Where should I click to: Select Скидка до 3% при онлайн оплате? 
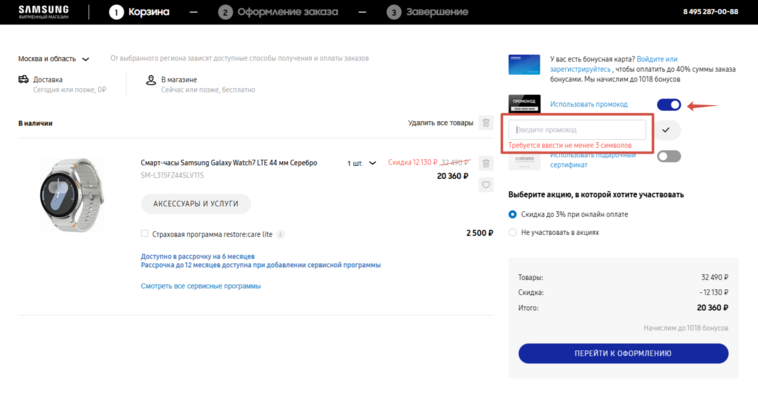512,214
